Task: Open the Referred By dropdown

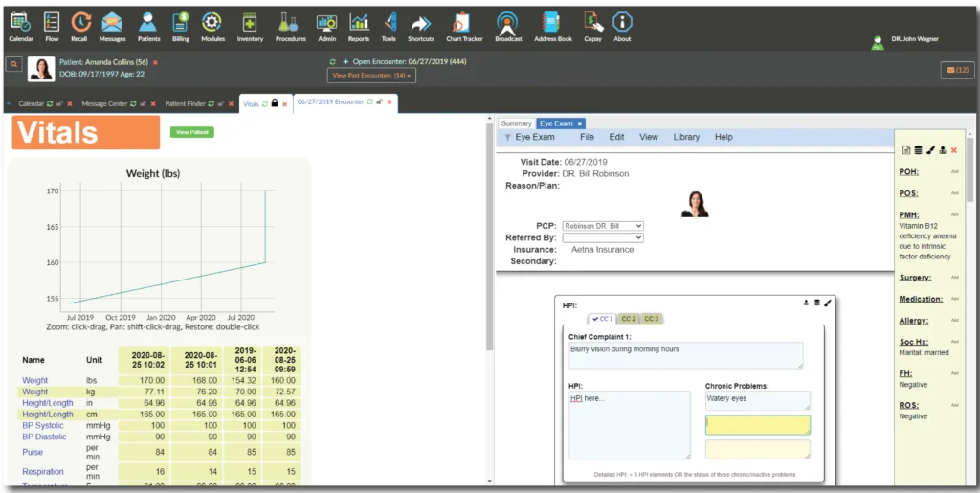Action: (602, 237)
